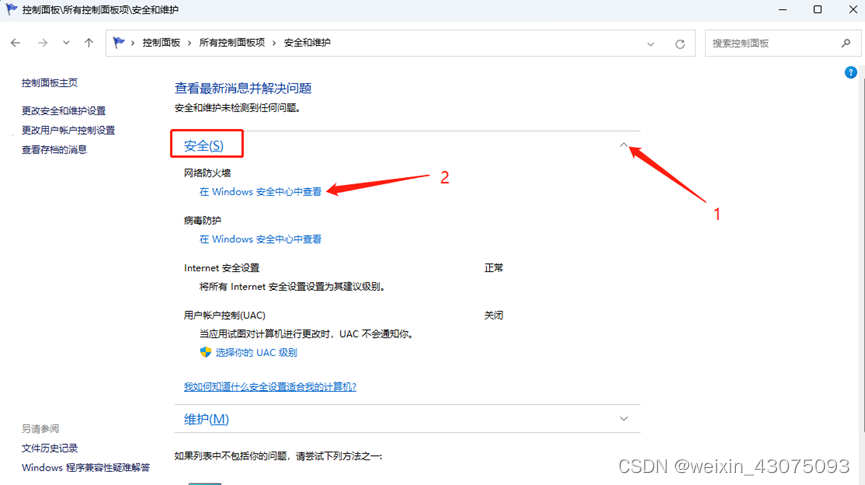Screen dimensions: 865x485
Task: Select 控制面板 in the breadcrumb path
Action: coord(161,42)
